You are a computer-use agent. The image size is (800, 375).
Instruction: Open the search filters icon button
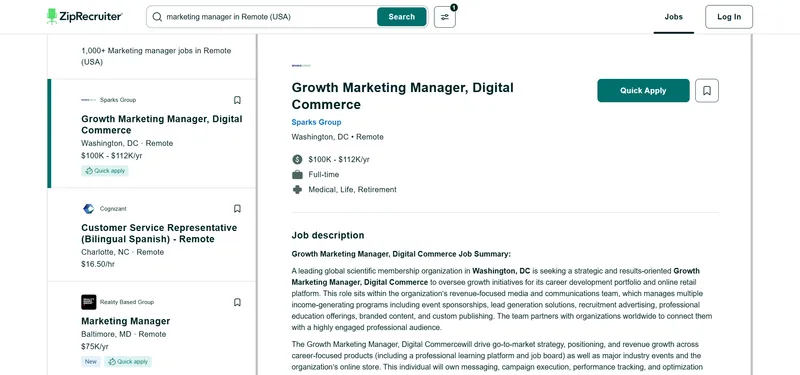444,17
